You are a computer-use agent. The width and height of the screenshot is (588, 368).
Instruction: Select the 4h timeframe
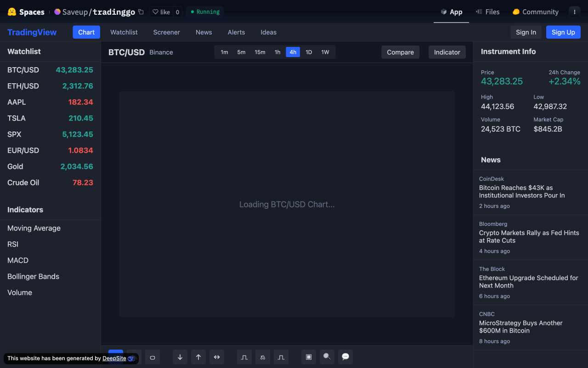(293, 52)
